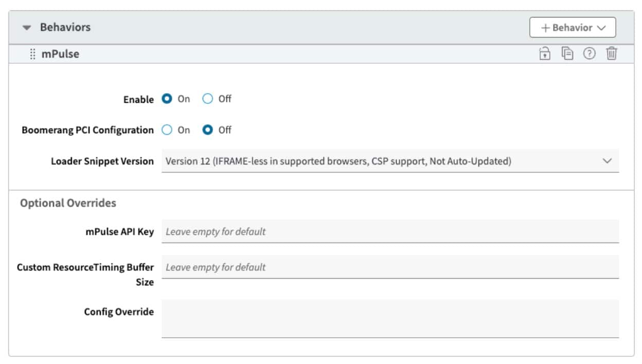Open the + Behavior dropdown button
Image resolution: width=642 pixels, height=364 pixels.
pos(573,28)
